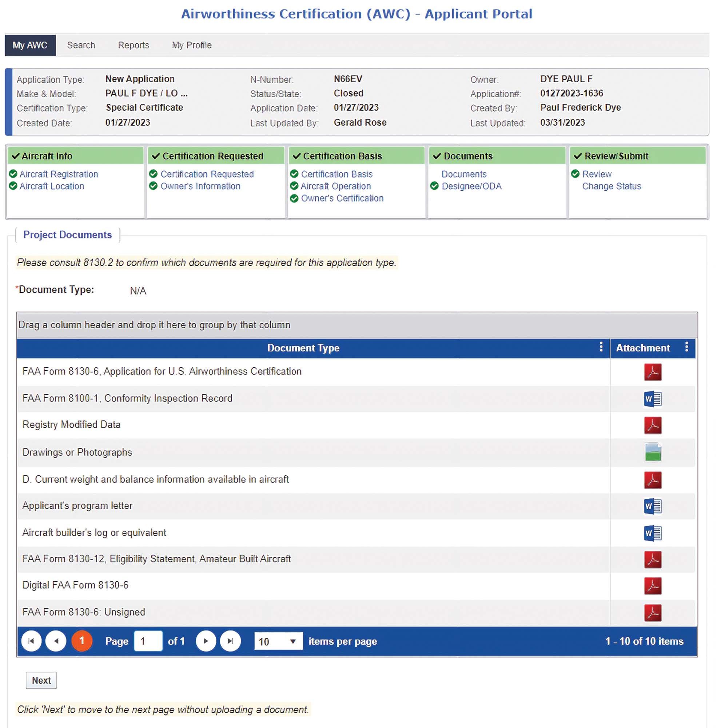
Task: Go to first page of documents
Action: 32,641
